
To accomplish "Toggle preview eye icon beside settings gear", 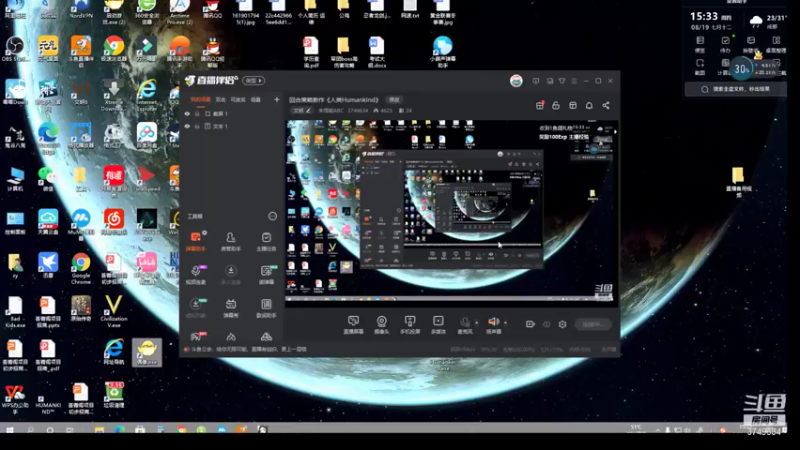I will click(546, 324).
